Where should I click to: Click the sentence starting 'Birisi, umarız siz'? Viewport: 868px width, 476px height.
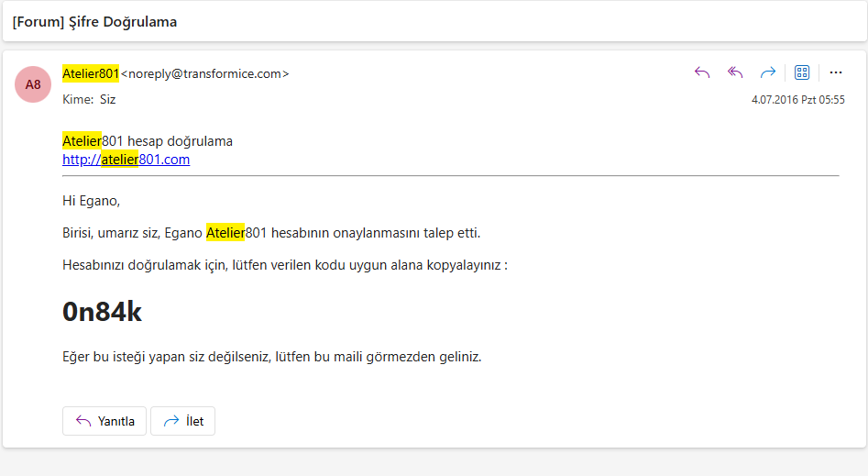coord(271,233)
